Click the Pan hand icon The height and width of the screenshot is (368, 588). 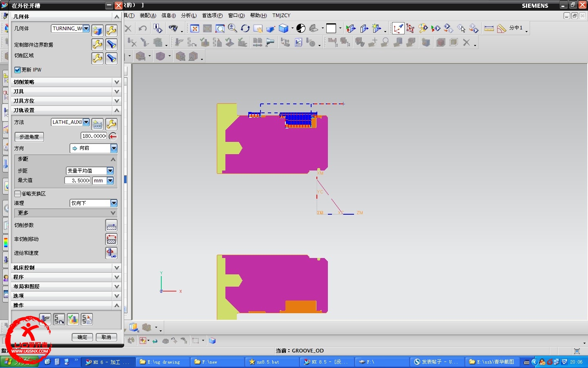click(258, 28)
